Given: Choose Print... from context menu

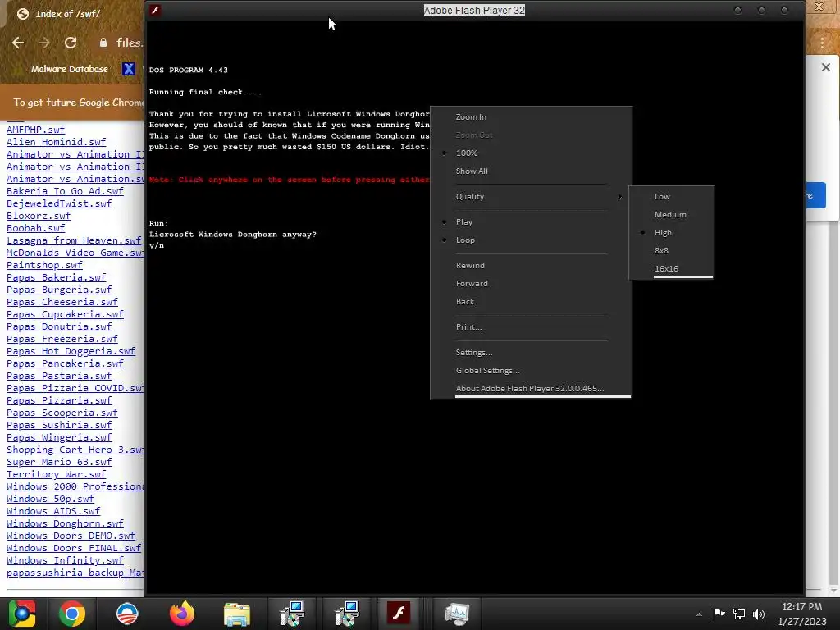Looking at the screenshot, I should pyautogui.click(x=468, y=326).
